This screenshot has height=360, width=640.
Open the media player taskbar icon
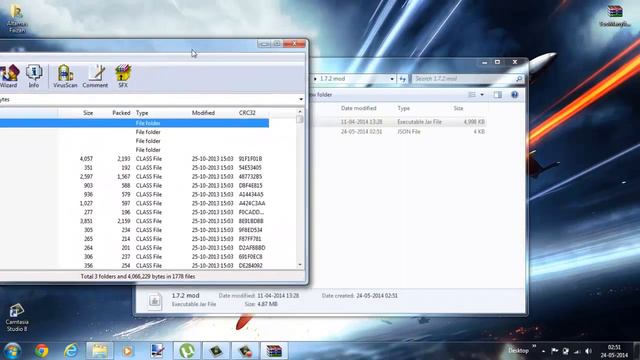coord(128,351)
